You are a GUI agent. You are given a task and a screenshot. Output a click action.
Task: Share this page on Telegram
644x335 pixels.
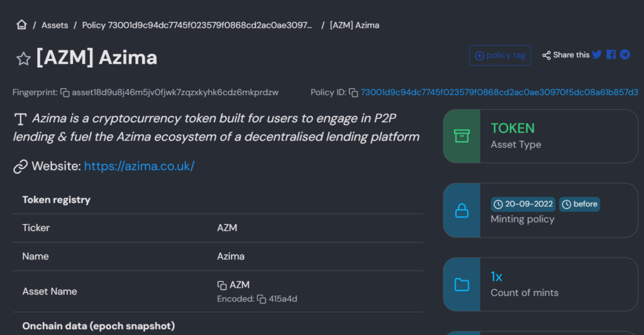625,55
